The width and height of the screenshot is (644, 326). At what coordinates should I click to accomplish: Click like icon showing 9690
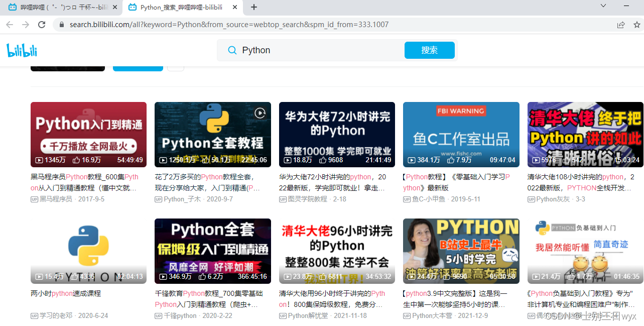pyautogui.click(x=447, y=277)
